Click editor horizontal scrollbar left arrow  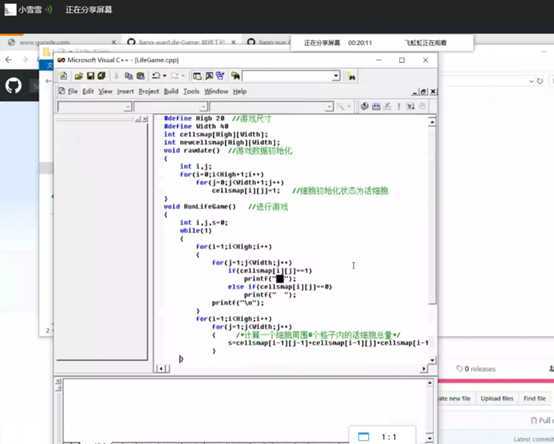[x=160, y=369]
